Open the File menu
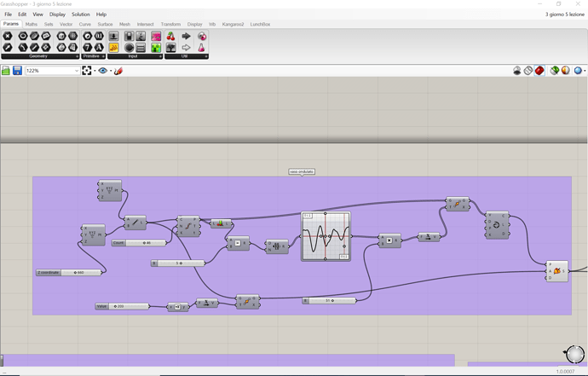The image size is (588, 376). point(9,14)
